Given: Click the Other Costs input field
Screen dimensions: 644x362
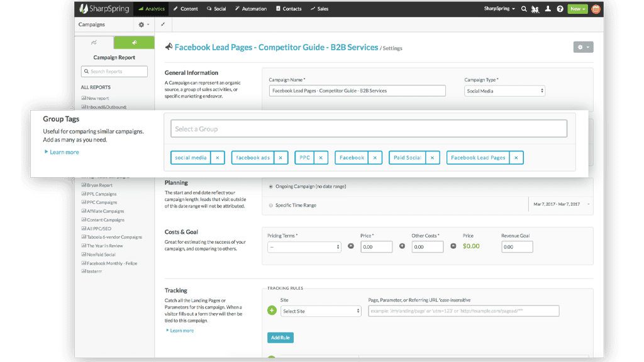Looking at the screenshot, I should tap(428, 247).
